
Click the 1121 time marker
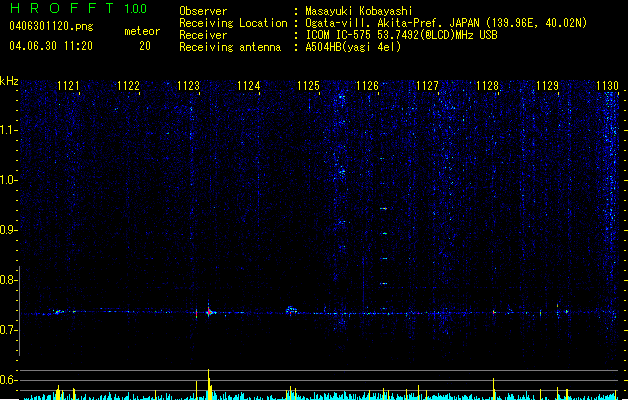click(68, 86)
